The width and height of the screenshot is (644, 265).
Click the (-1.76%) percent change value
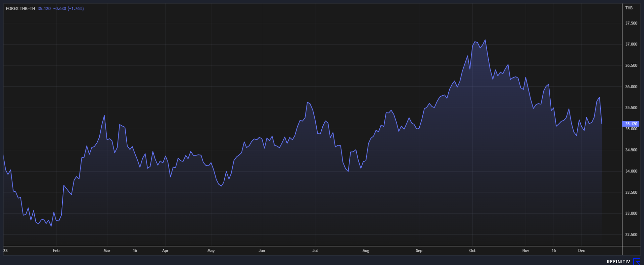point(76,8)
